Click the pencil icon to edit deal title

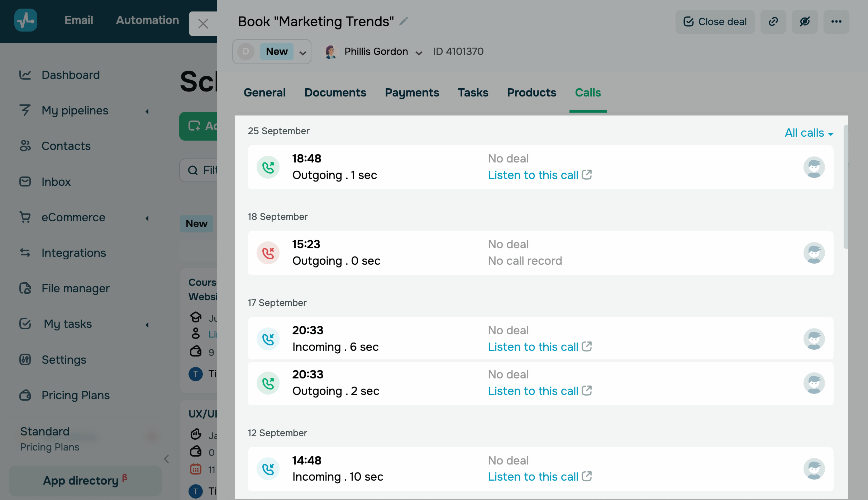404,22
